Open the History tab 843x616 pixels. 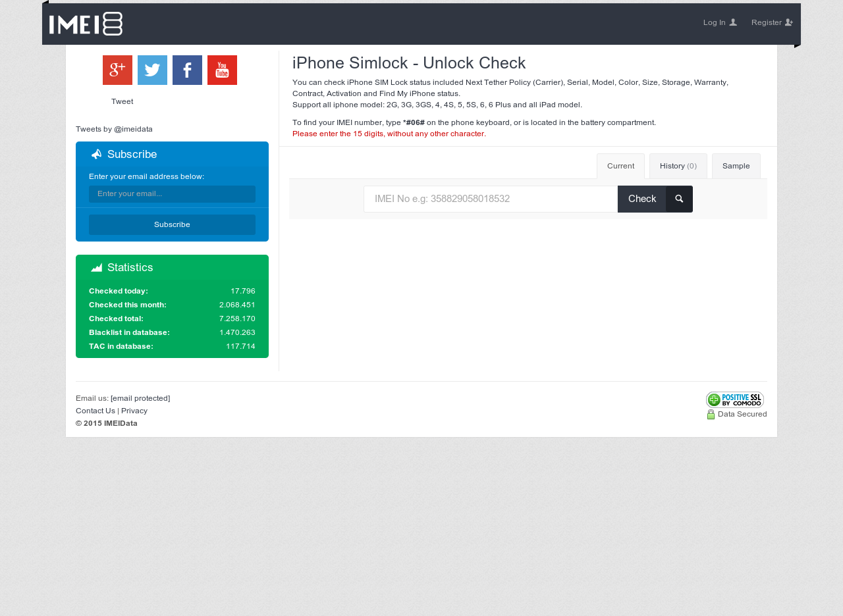[678, 166]
